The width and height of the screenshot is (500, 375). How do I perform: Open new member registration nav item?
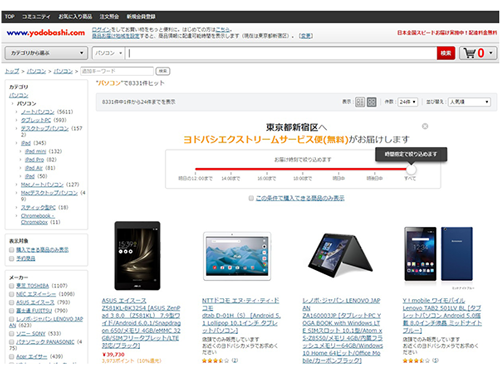141,16
